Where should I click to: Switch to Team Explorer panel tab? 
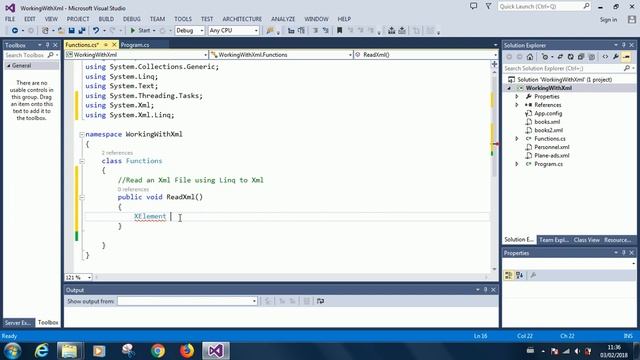(x=553, y=240)
